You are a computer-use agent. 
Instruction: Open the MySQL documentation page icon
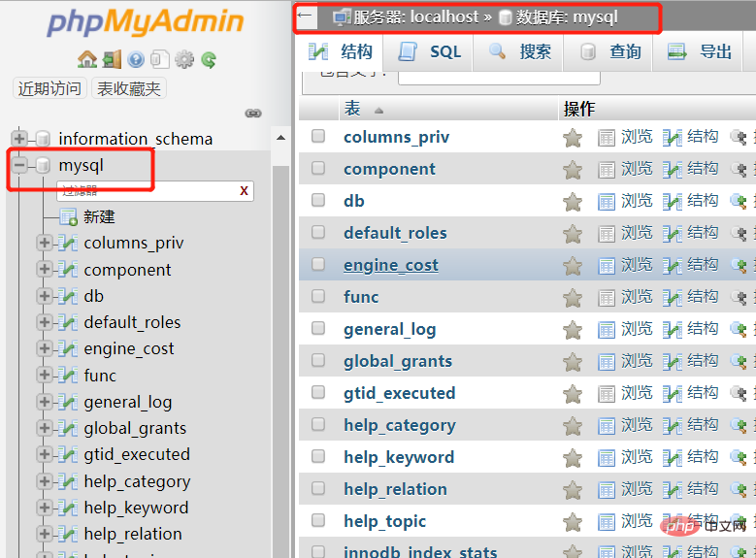click(160, 60)
